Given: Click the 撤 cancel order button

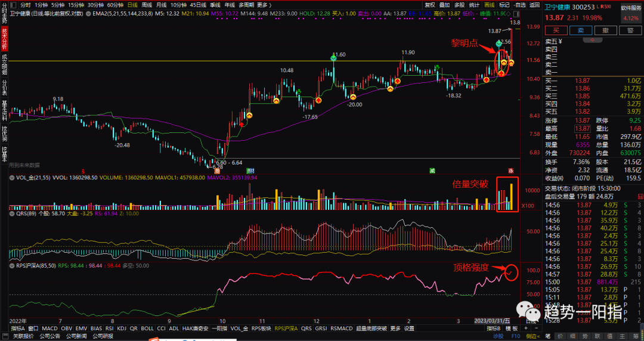Looking at the screenshot, I should coord(605,30).
